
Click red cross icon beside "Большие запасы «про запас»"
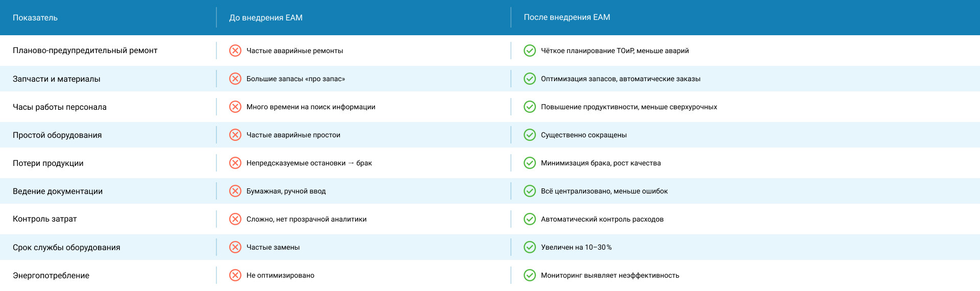235,79
